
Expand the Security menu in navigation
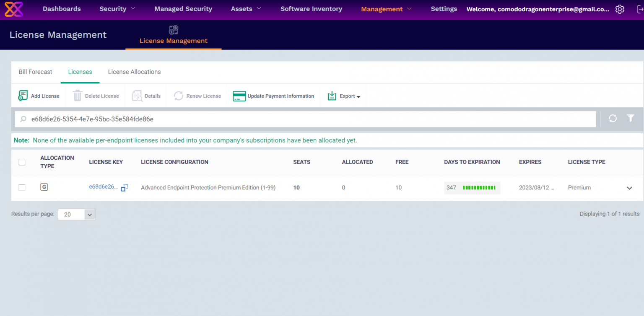(x=117, y=9)
